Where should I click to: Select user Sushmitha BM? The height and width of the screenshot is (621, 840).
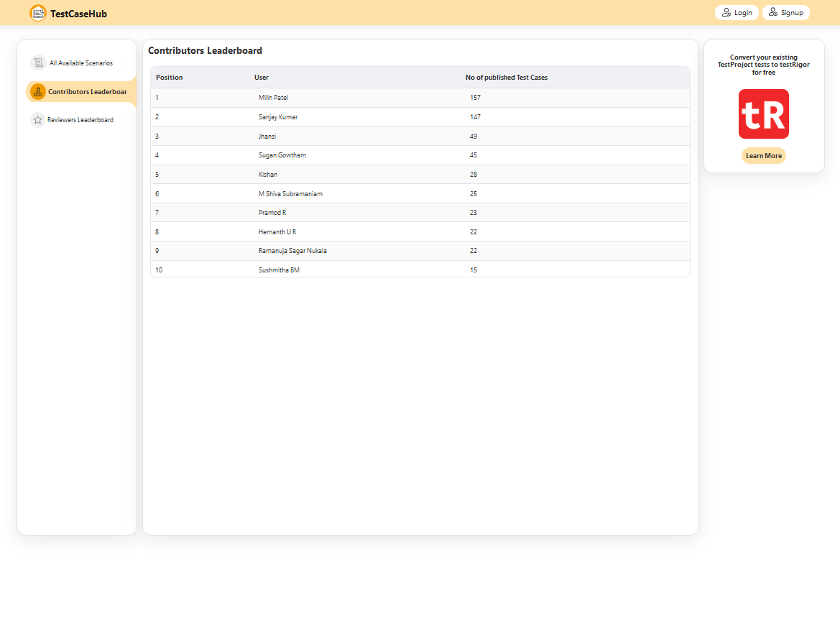(x=279, y=270)
